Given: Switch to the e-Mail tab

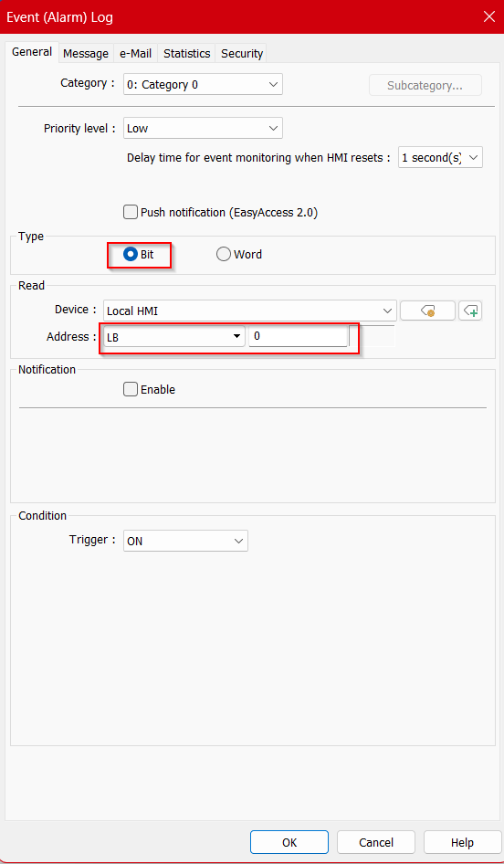Looking at the screenshot, I should point(135,54).
